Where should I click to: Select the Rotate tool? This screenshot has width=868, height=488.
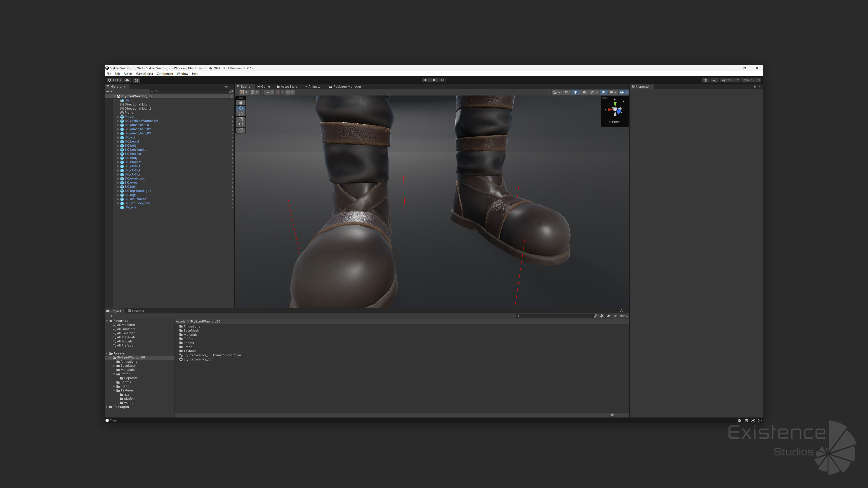pyautogui.click(x=241, y=114)
